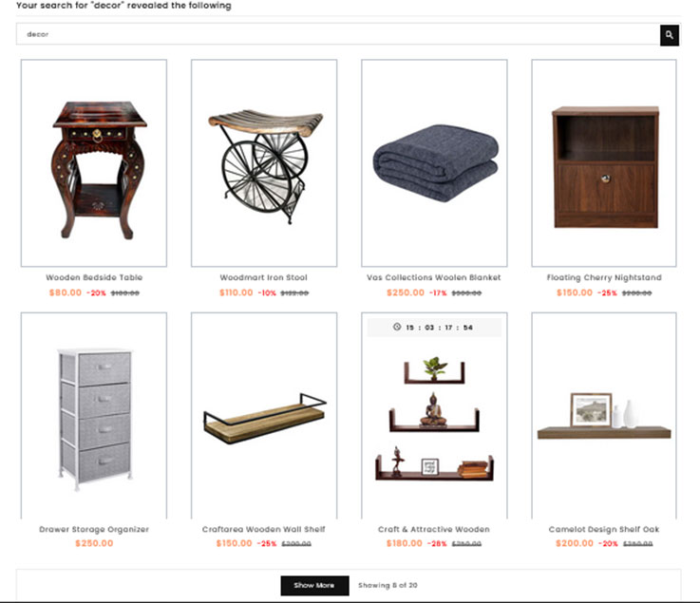Open the Vas Collections Woolen Blanket image
Screen dimensions: 700x603
(434, 163)
